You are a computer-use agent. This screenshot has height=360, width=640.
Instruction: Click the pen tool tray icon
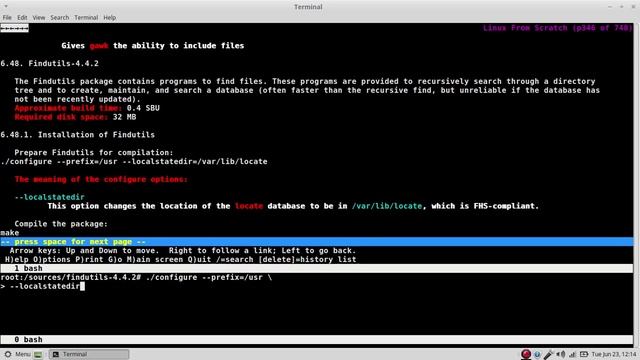[549, 354]
